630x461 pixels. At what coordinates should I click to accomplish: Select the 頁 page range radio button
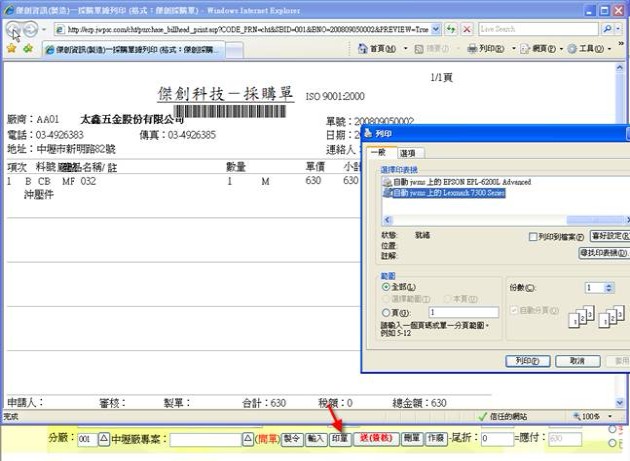[386, 313]
